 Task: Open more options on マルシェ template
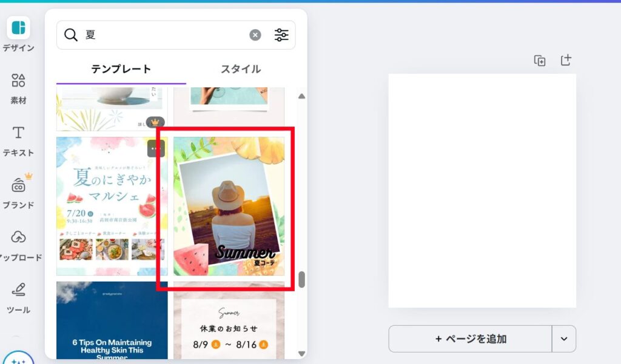[x=156, y=149]
